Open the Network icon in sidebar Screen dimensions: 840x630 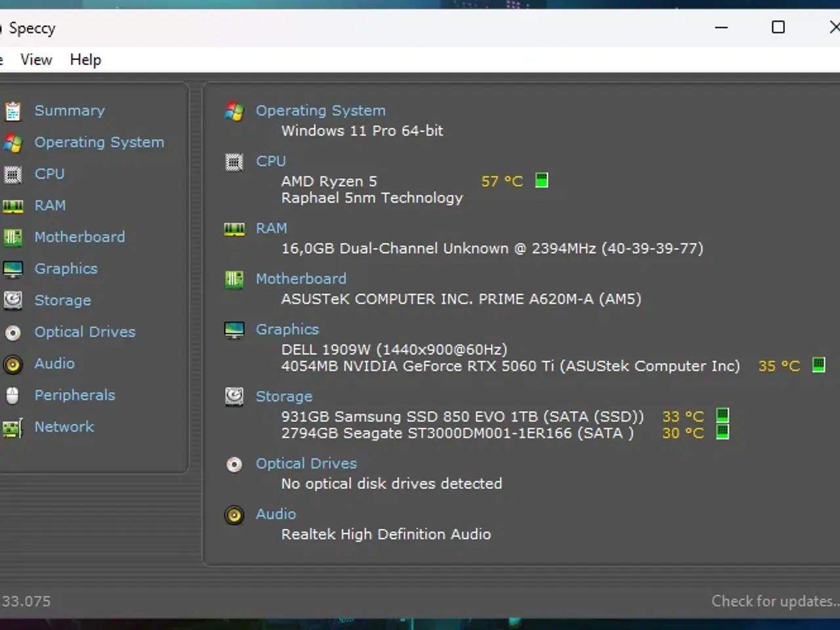point(12,427)
